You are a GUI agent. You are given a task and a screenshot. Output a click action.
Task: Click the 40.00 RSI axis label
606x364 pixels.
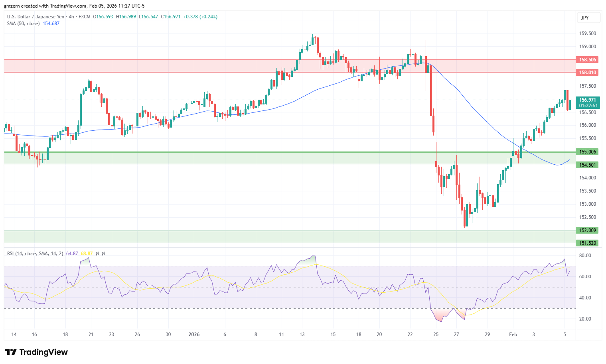pos(585,298)
